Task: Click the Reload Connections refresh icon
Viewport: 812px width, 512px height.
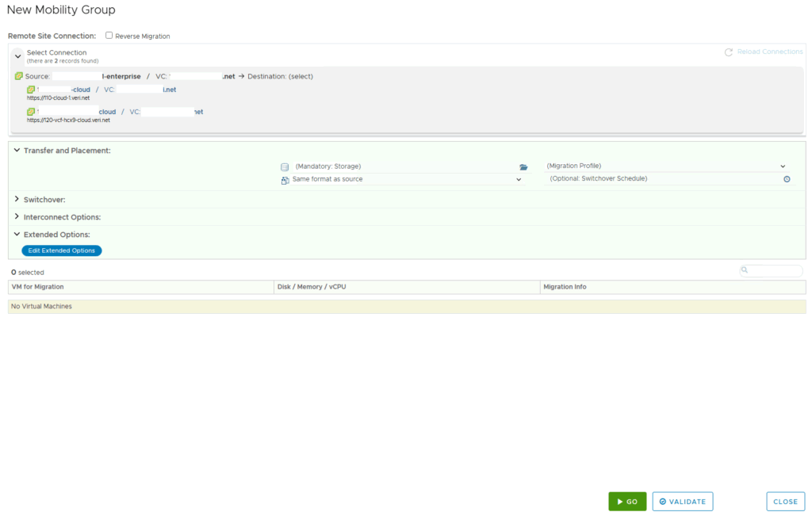Action: [x=728, y=52]
